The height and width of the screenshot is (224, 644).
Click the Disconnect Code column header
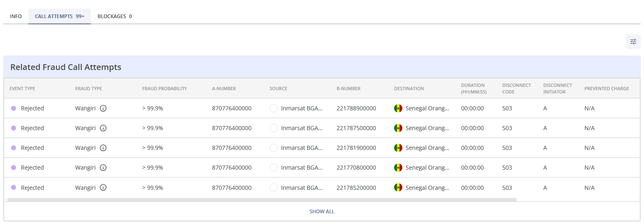[517, 89]
